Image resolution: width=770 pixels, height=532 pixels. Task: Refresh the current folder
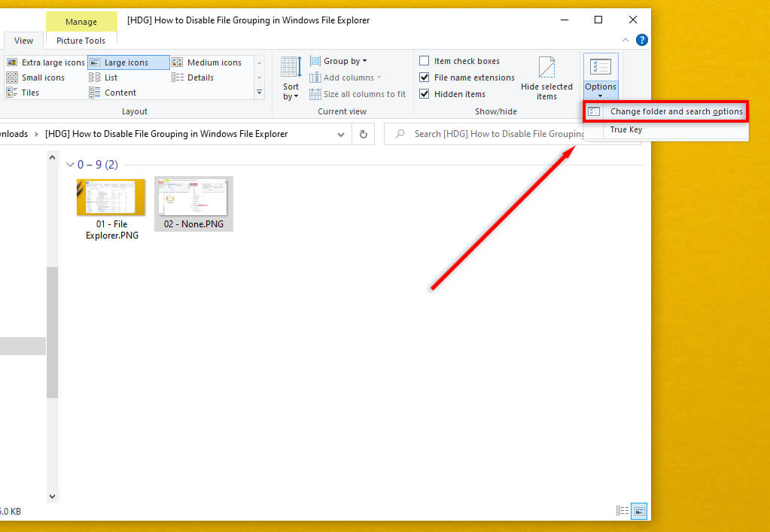(x=364, y=134)
